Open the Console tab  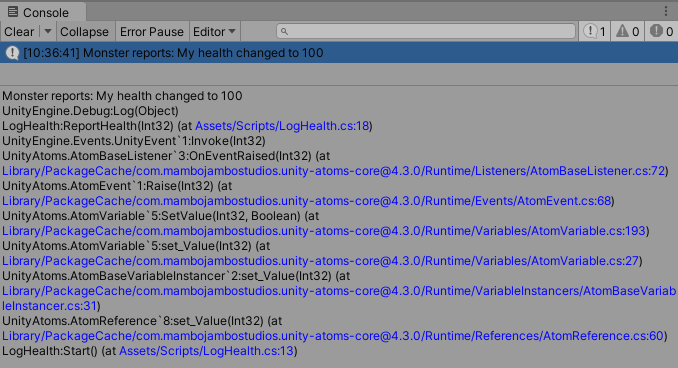click(x=42, y=12)
